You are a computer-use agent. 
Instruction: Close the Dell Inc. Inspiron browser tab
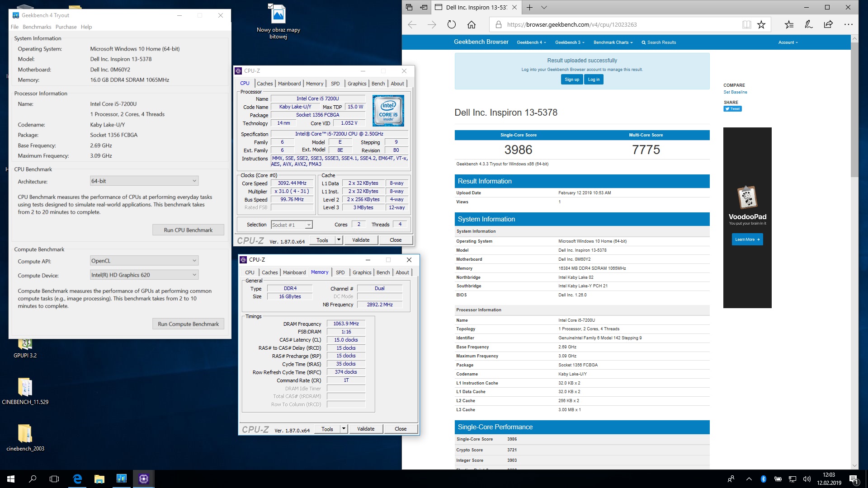point(514,7)
